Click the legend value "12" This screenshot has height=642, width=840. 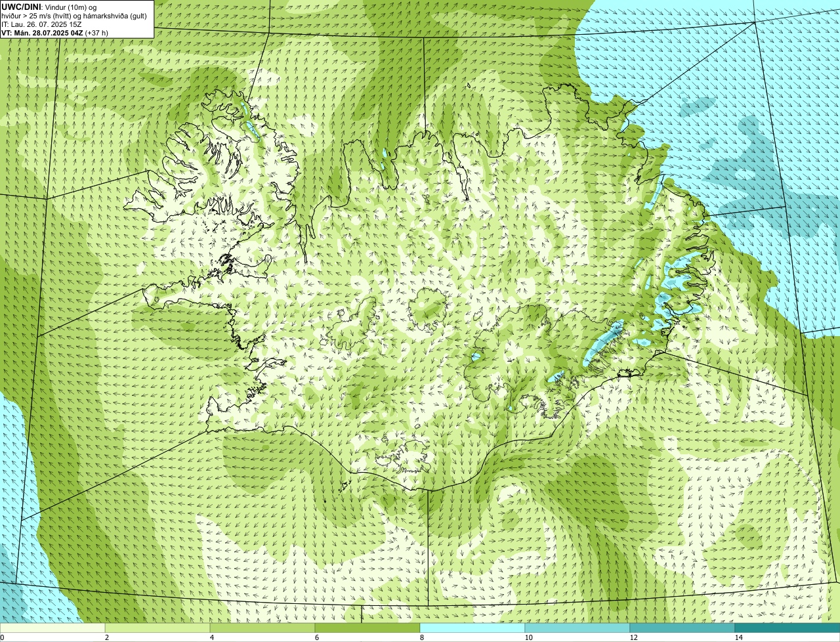tap(633, 637)
